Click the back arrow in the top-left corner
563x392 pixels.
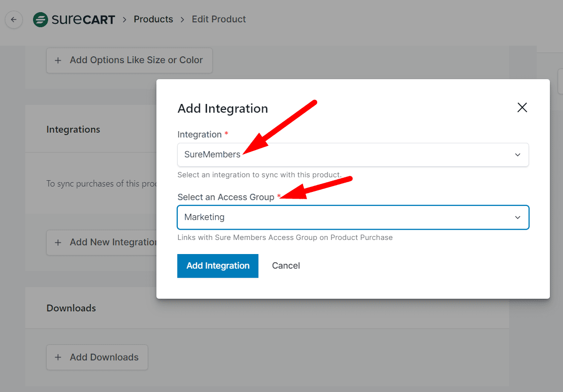[x=14, y=19]
